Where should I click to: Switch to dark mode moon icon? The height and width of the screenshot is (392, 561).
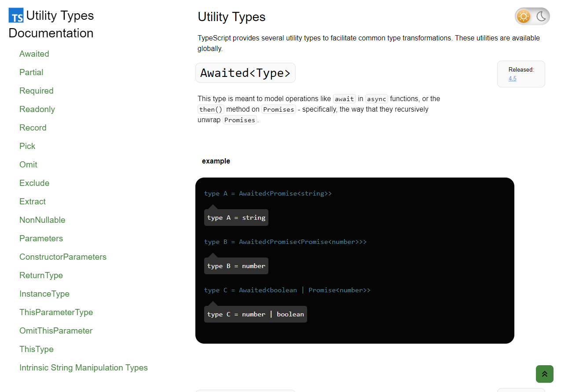click(541, 17)
